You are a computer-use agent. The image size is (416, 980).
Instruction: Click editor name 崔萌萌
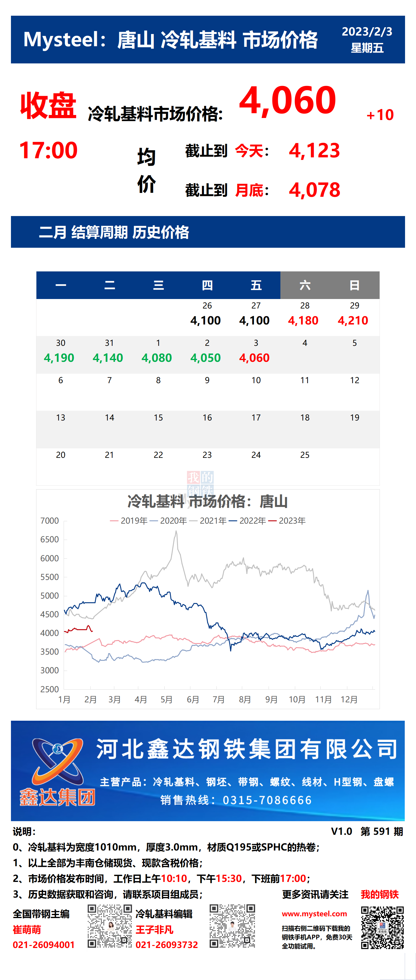pyautogui.click(x=27, y=930)
